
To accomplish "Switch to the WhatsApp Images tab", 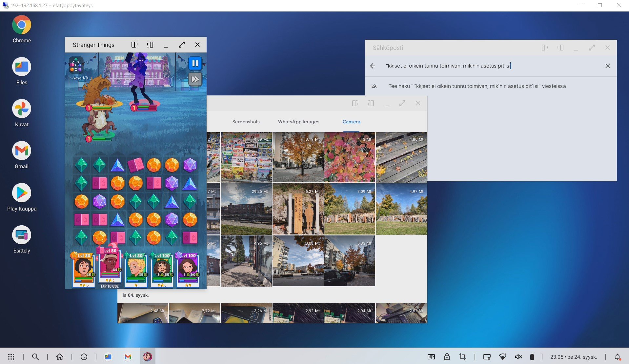I will [x=299, y=122].
